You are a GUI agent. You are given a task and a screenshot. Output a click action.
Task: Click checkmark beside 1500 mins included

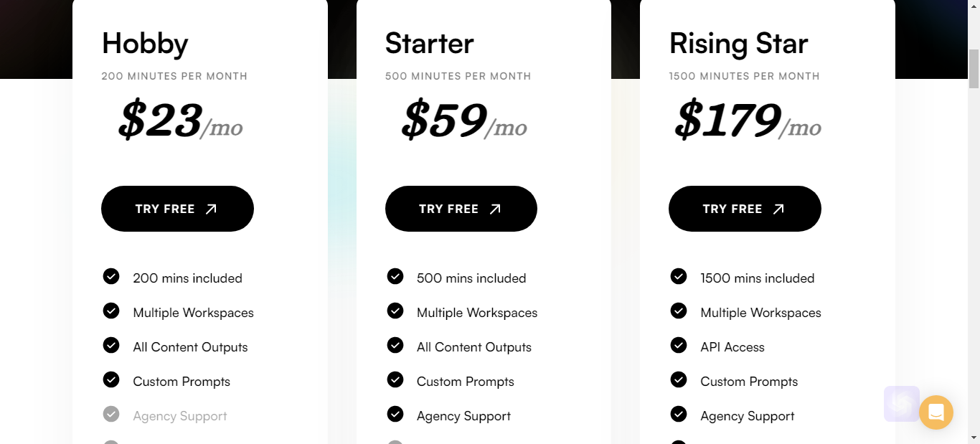679,276
